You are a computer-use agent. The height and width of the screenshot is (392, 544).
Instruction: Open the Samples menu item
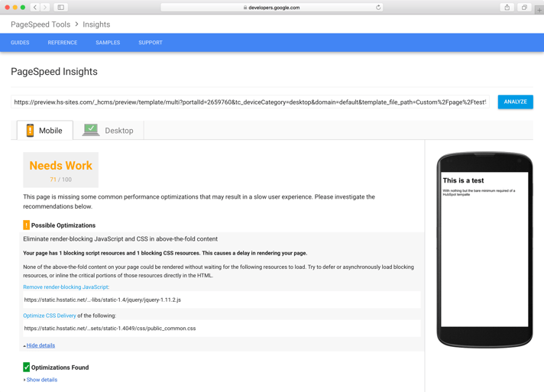pyautogui.click(x=108, y=43)
